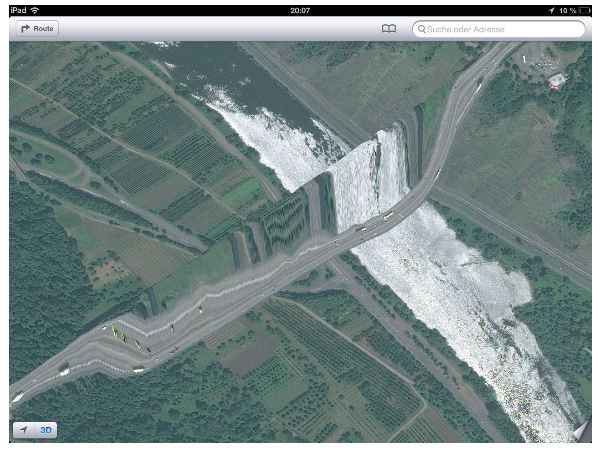This screenshot has width=606, height=453.
Task: Tap the 20:07 clock in status bar
Action: [300, 9]
